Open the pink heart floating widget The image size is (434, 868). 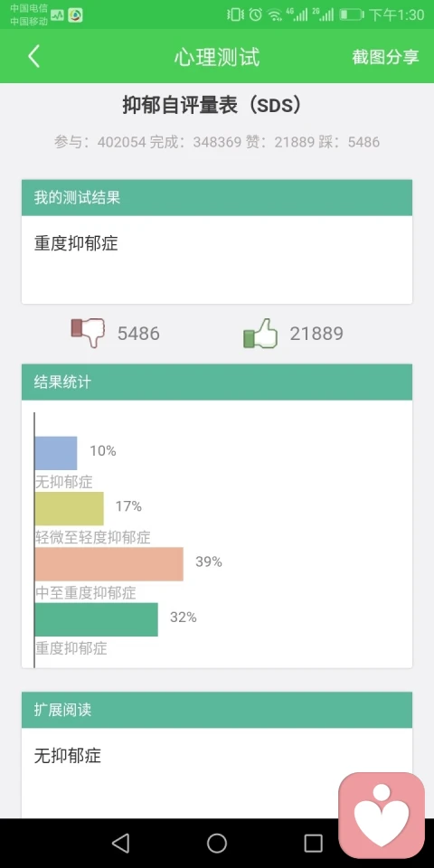tap(382, 815)
